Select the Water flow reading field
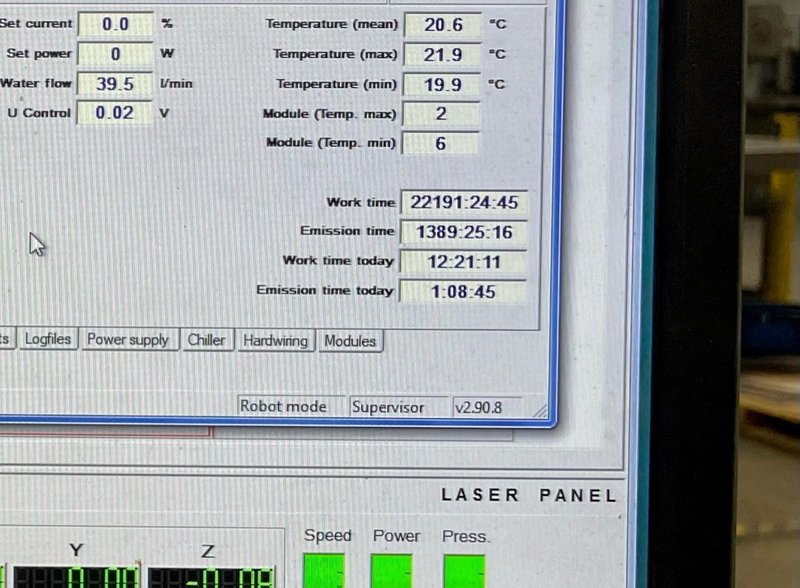Screen dimensions: 800x588 click(x=115, y=84)
